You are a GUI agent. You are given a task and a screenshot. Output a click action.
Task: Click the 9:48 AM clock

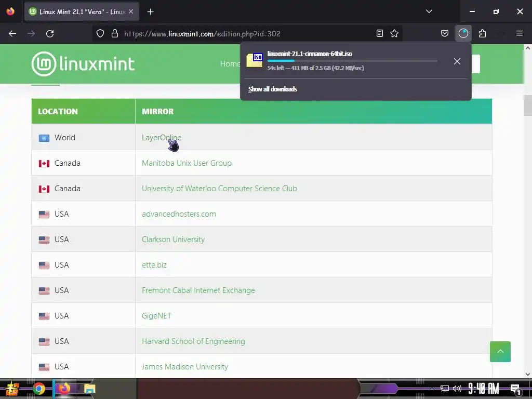coord(484,389)
